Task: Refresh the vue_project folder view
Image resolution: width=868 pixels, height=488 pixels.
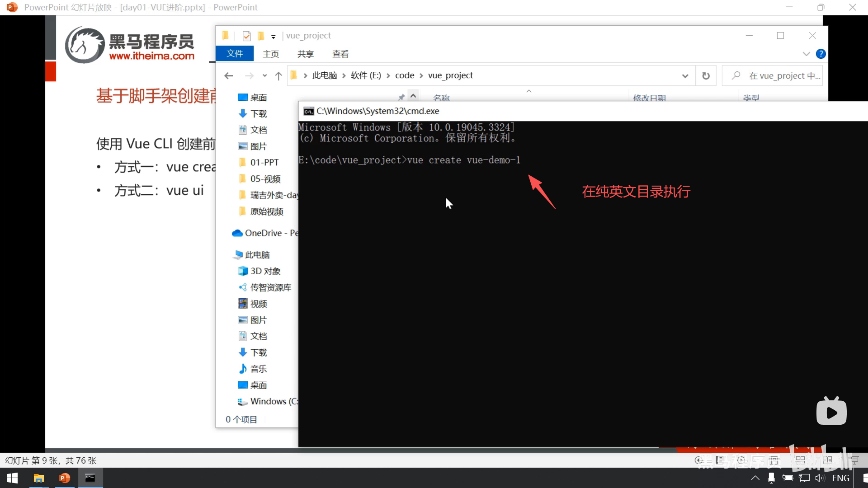Action: click(706, 76)
